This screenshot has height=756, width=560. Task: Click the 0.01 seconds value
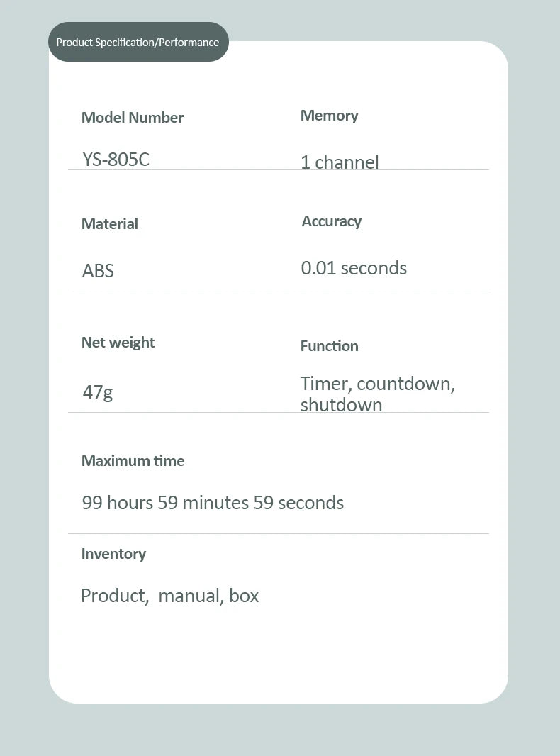click(x=354, y=268)
